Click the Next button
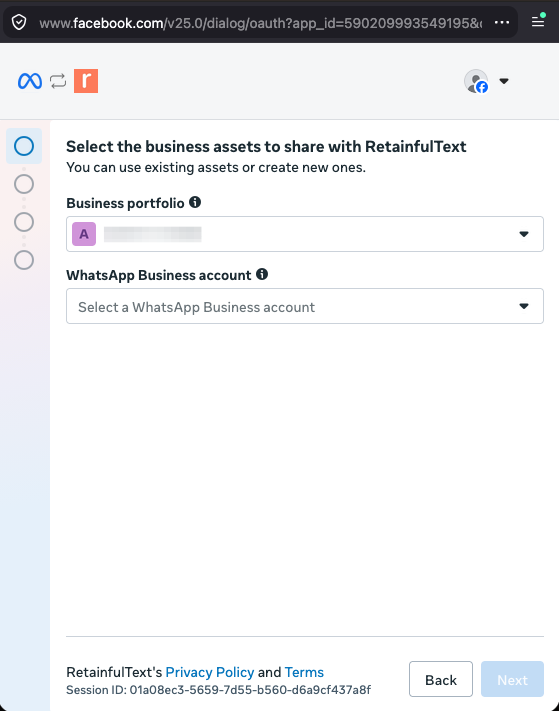Screen dimensions: 559x711 point(512,679)
